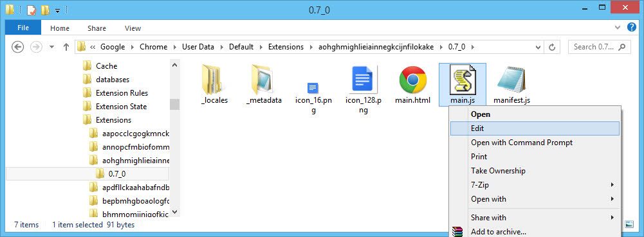Viewport: 644px width, 237px height.
Task: Click User Data in the breadcrumb
Action: coord(198,47)
